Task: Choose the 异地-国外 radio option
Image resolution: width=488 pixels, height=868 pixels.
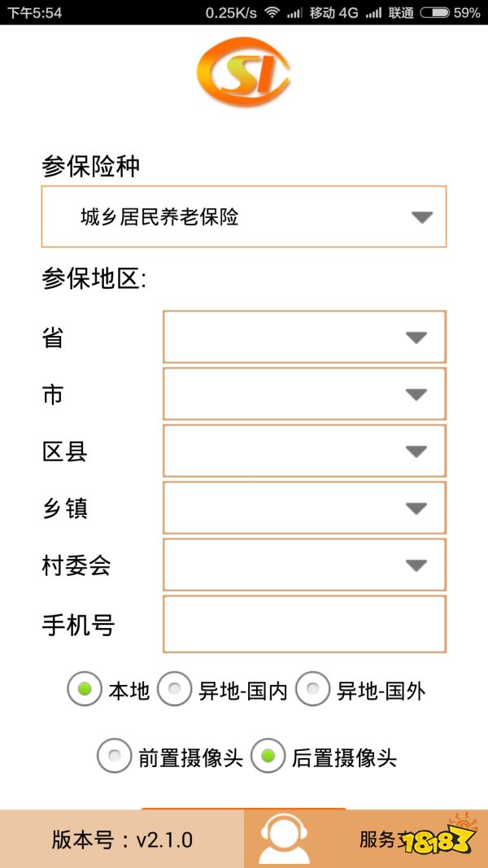Action: pyautogui.click(x=313, y=690)
